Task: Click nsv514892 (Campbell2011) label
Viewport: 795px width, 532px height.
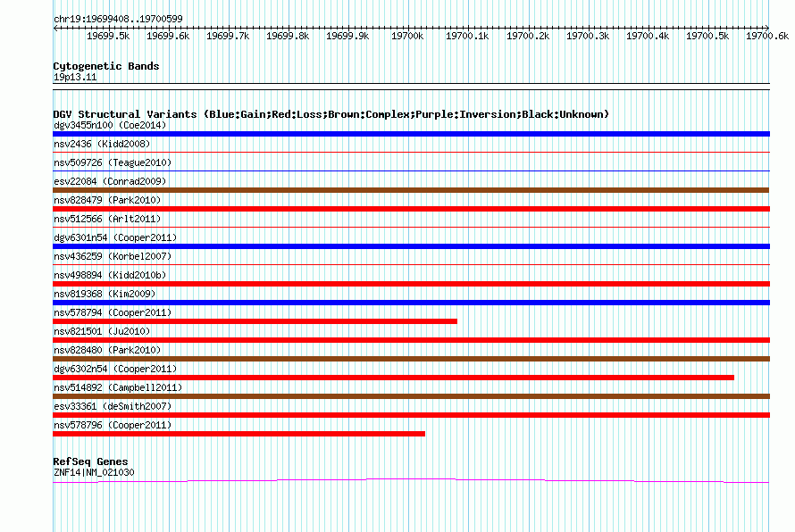Action: 118,387
